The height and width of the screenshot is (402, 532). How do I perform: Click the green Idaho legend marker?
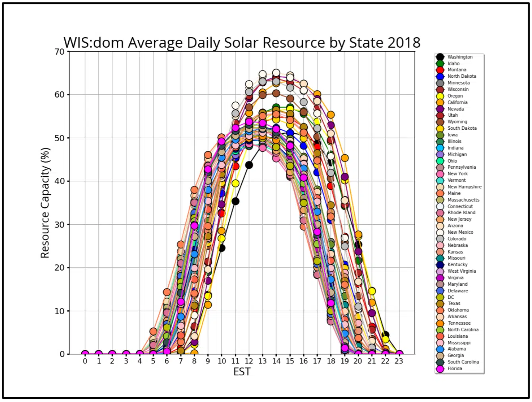coord(439,63)
